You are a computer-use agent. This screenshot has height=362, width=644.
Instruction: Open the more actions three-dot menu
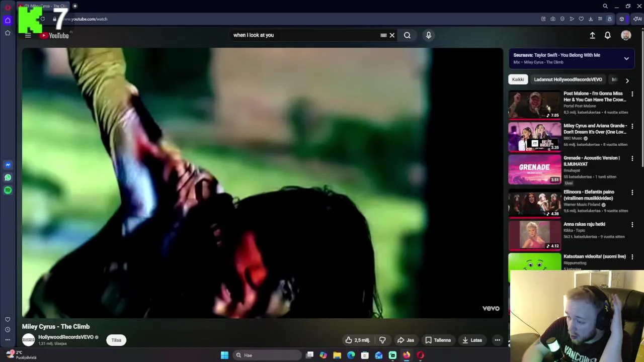click(497, 340)
